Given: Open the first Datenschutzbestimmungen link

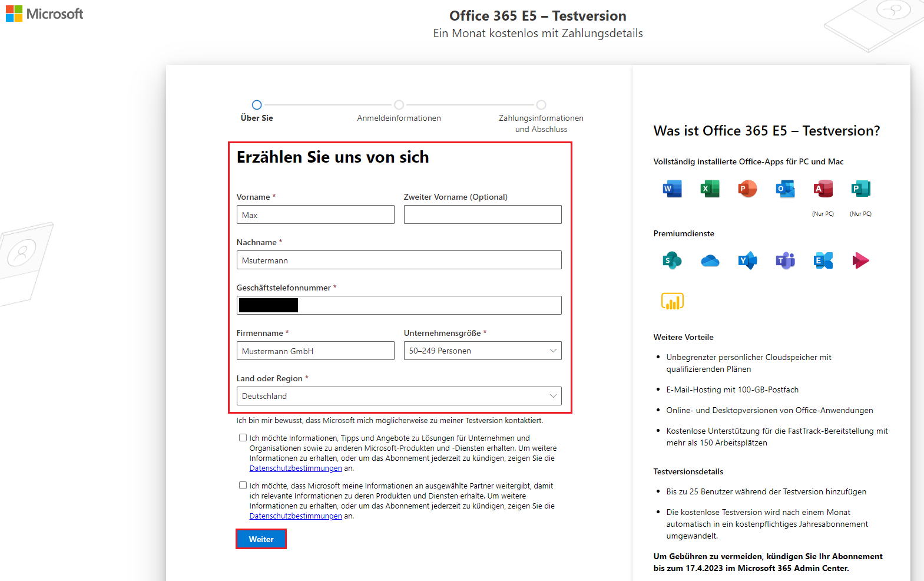Looking at the screenshot, I should click(x=296, y=468).
